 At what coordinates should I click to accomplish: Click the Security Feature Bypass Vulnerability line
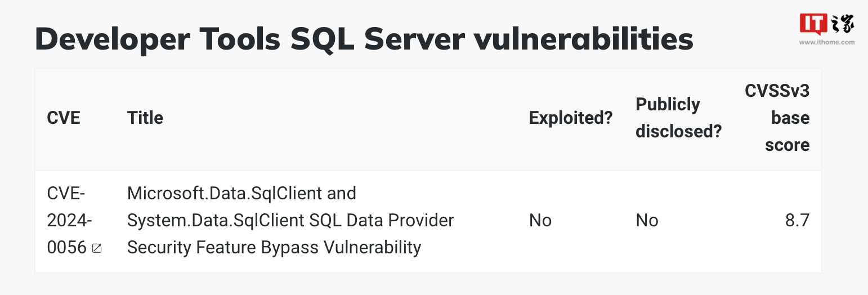(274, 247)
